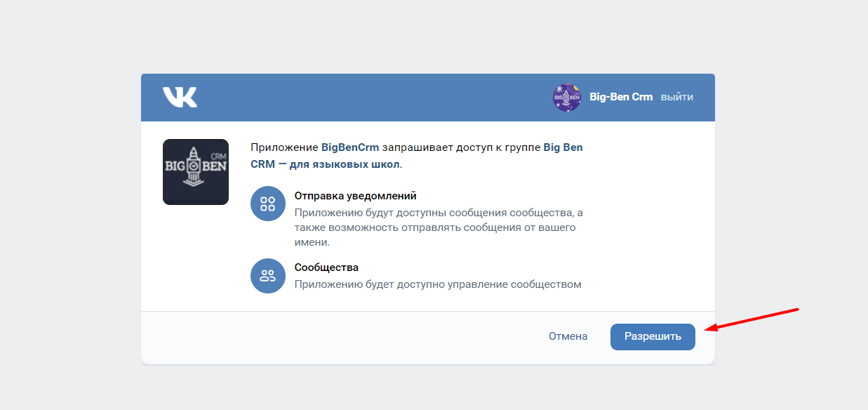Open the Big Ben CRM group link
Screen dimensions: 868x410
point(417,156)
